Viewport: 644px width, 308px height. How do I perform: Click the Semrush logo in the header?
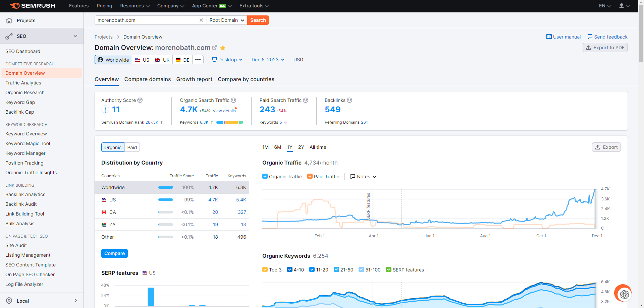(33, 6)
